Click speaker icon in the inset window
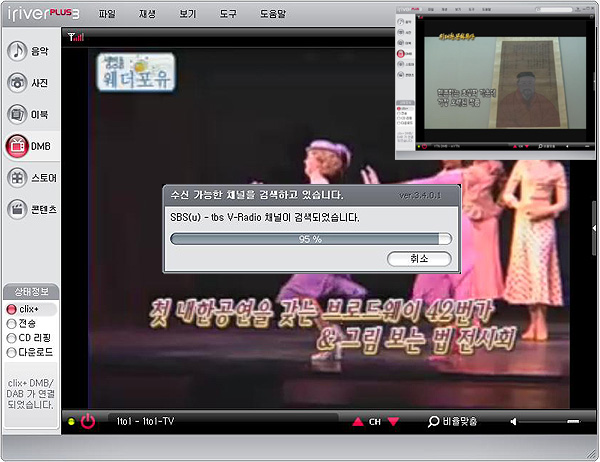Image resolution: width=600 pixels, height=462 pixels. click(x=567, y=146)
